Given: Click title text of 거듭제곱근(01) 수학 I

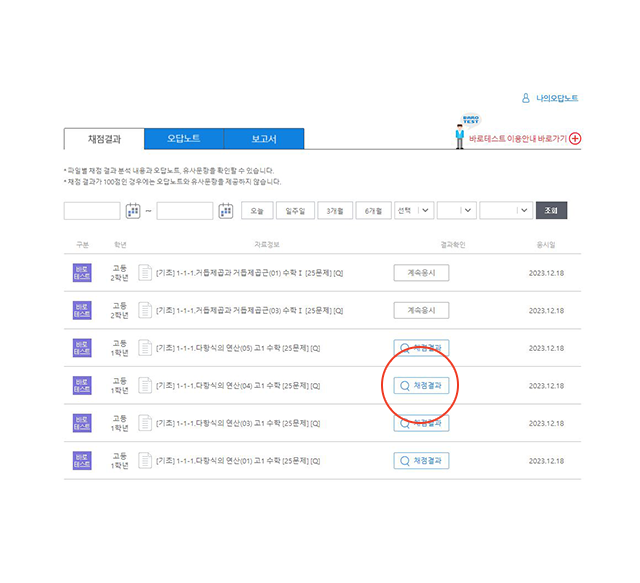Looking at the screenshot, I should tap(249, 273).
